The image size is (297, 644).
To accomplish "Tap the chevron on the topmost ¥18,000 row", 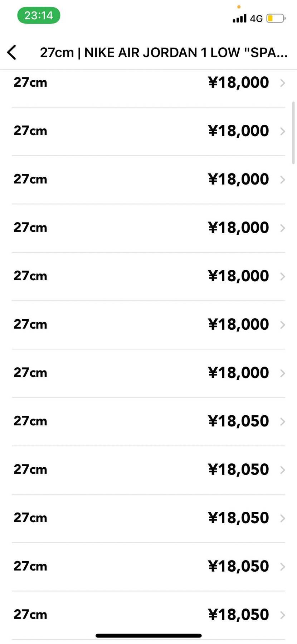I will 282,83.
